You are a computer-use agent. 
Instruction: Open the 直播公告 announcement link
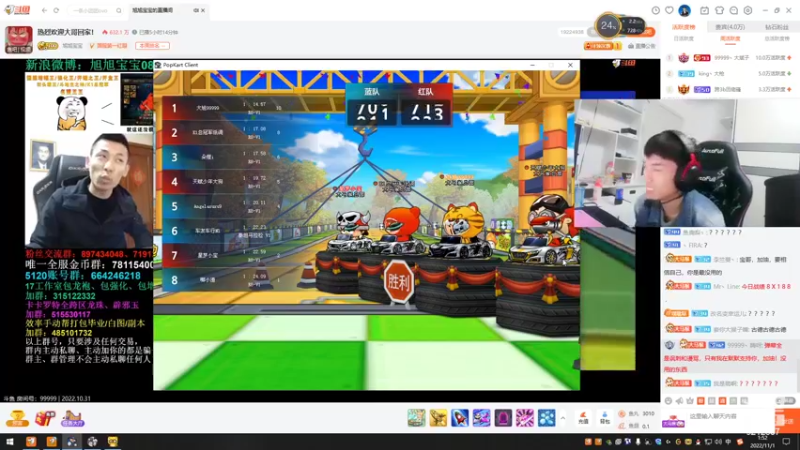(x=642, y=46)
